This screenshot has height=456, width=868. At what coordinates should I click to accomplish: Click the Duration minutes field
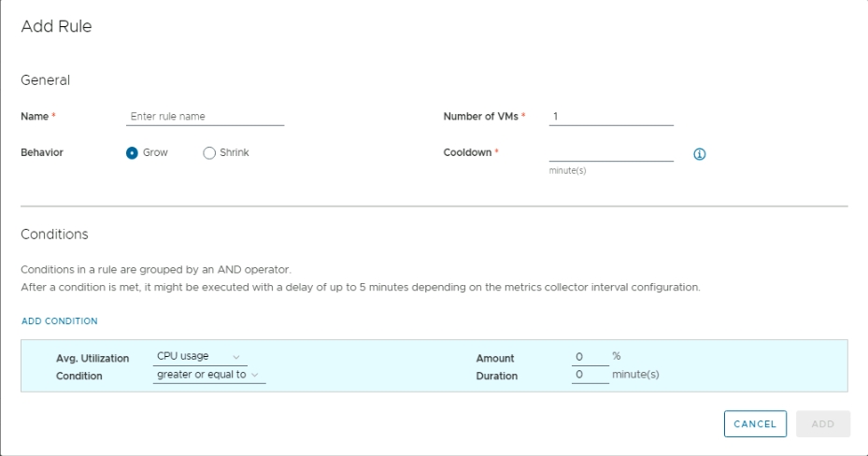(590, 376)
